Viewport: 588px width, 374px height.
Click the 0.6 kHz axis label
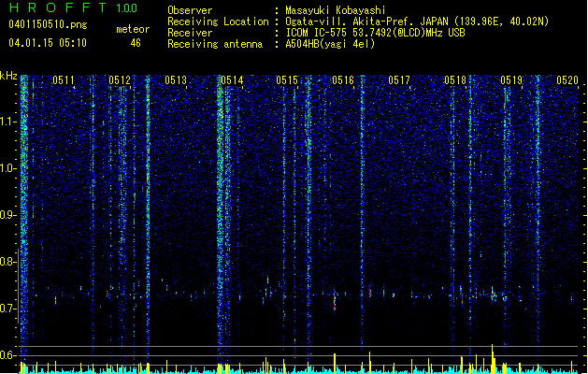tap(8, 355)
